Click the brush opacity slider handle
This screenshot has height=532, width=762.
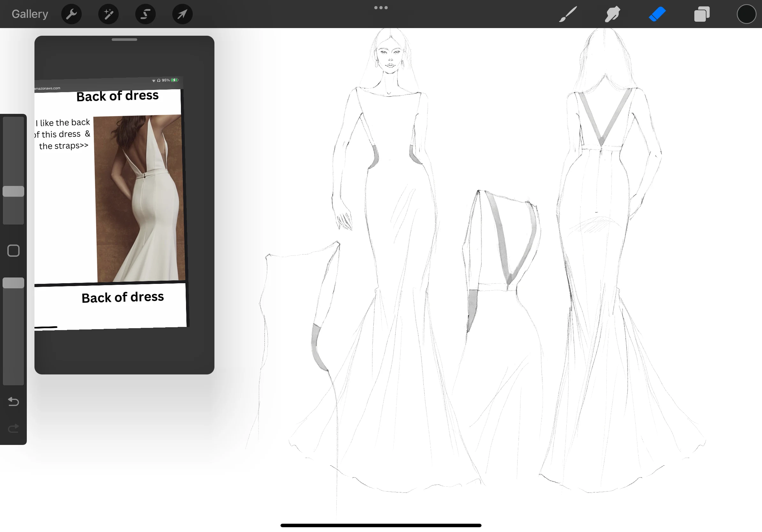click(14, 283)
